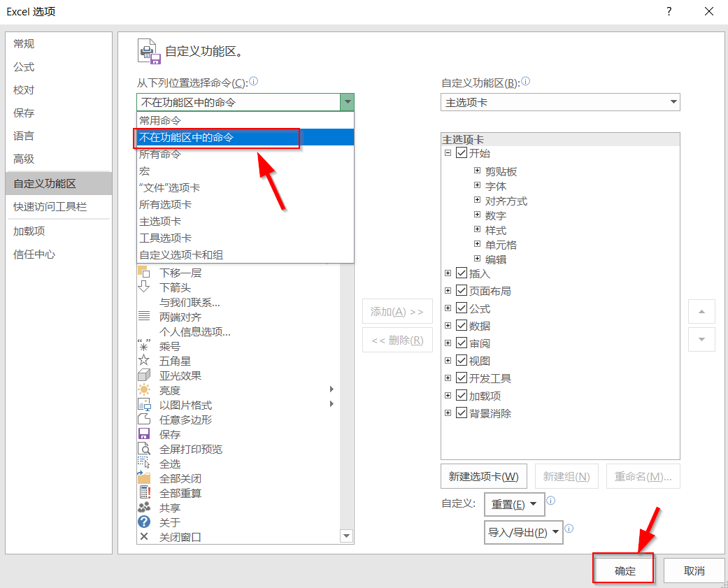This screenshot has width=728, height=588.
Task: Collapse the 开始 tab node
Action: (448, 152)
